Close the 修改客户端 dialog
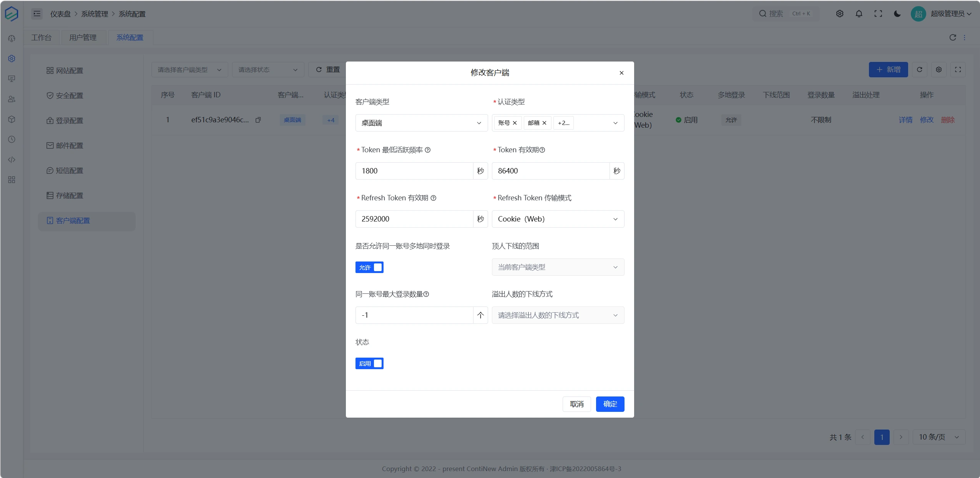Screen dimensions: 980x478 (621, 73)
